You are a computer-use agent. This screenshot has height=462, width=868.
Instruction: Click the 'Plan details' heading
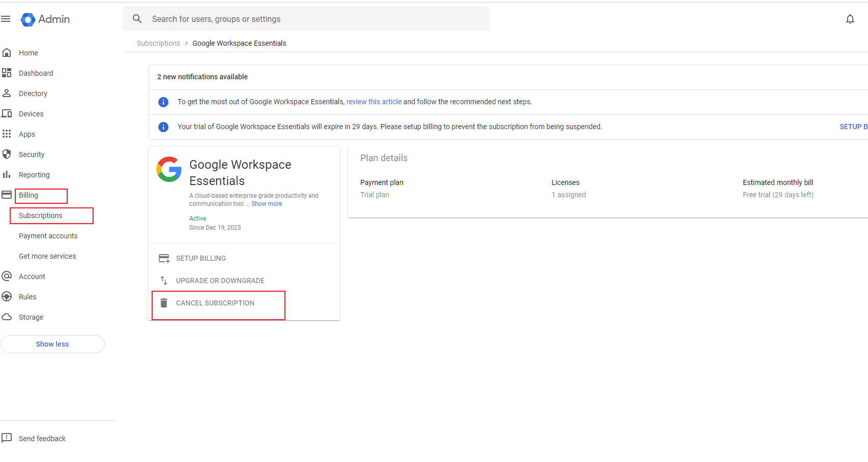[384, 158]
